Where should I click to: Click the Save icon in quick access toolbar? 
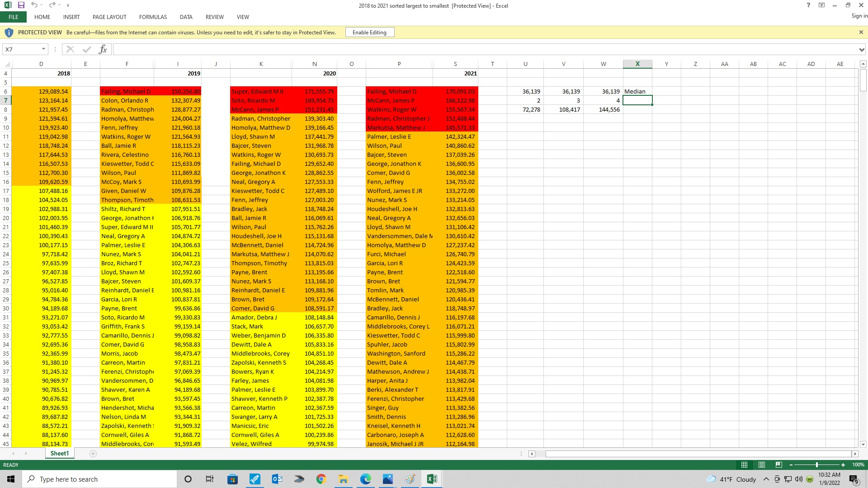tap(21, 5)
